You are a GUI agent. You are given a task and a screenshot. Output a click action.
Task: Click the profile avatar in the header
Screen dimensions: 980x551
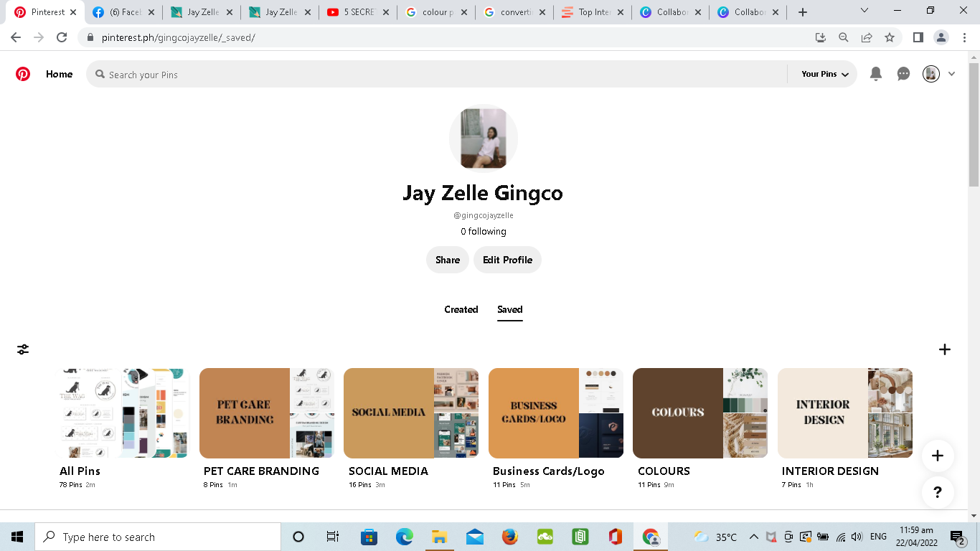[x=931, y=74]
